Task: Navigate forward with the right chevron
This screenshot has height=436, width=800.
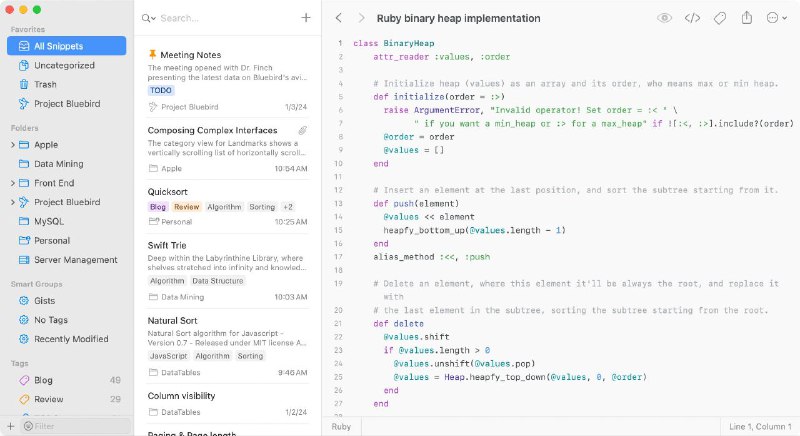Action: click(361, 18)
